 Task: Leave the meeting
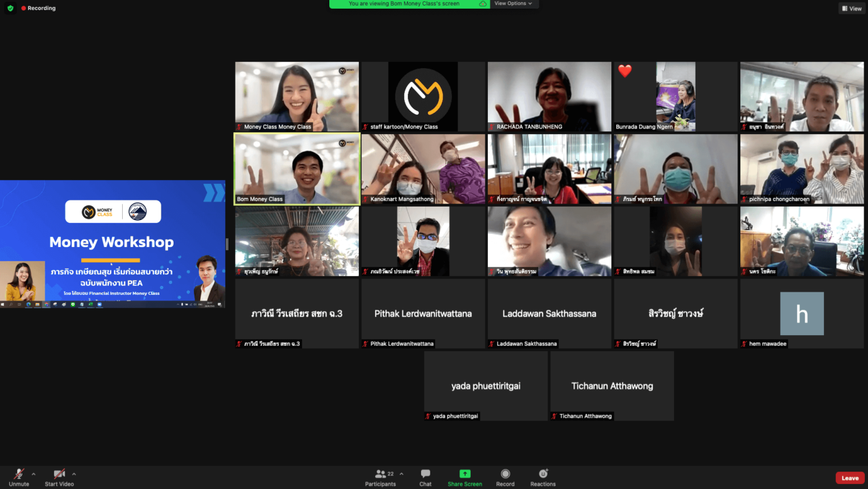[849, 478]
